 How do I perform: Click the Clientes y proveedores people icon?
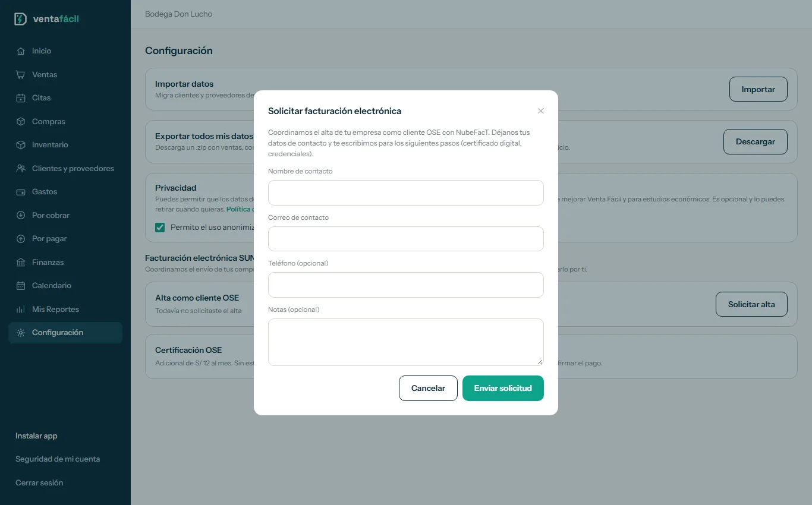pos(21,169)
